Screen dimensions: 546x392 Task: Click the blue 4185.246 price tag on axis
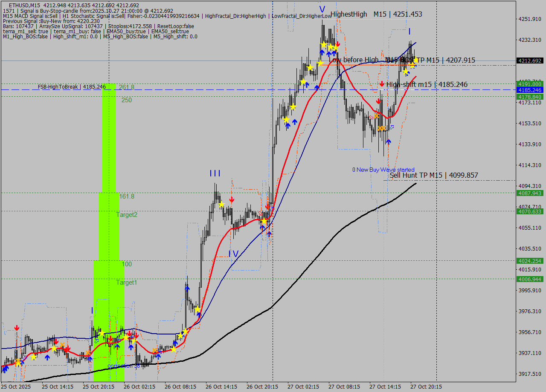529,90
